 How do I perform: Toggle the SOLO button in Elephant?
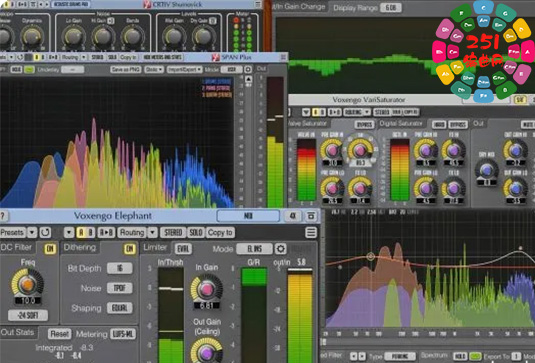point(196,233)
